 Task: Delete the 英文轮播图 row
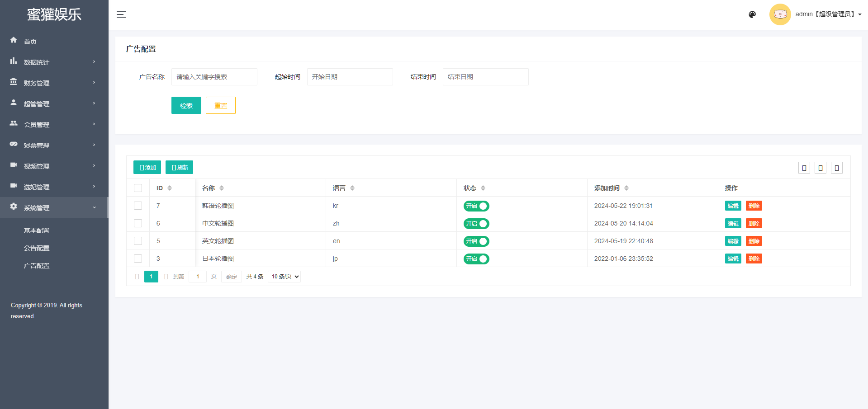point(754,241)
